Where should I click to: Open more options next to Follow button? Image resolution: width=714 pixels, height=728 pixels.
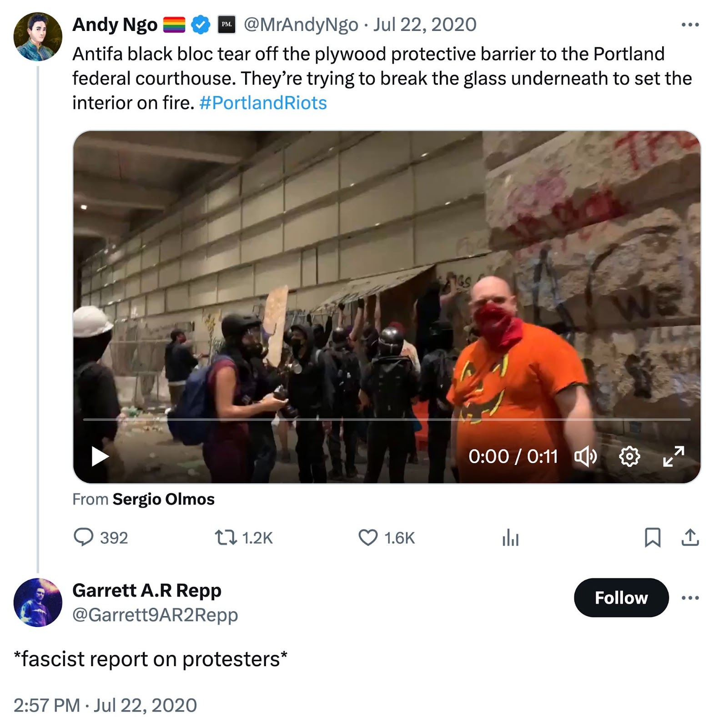click(x=690, y=598)
